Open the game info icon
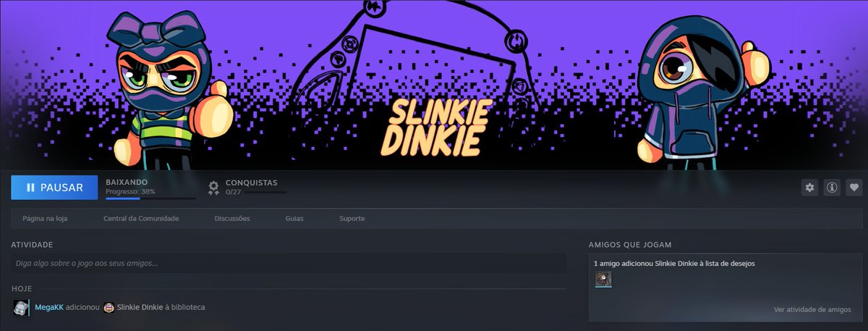868x331 pixels. [832, 188]
